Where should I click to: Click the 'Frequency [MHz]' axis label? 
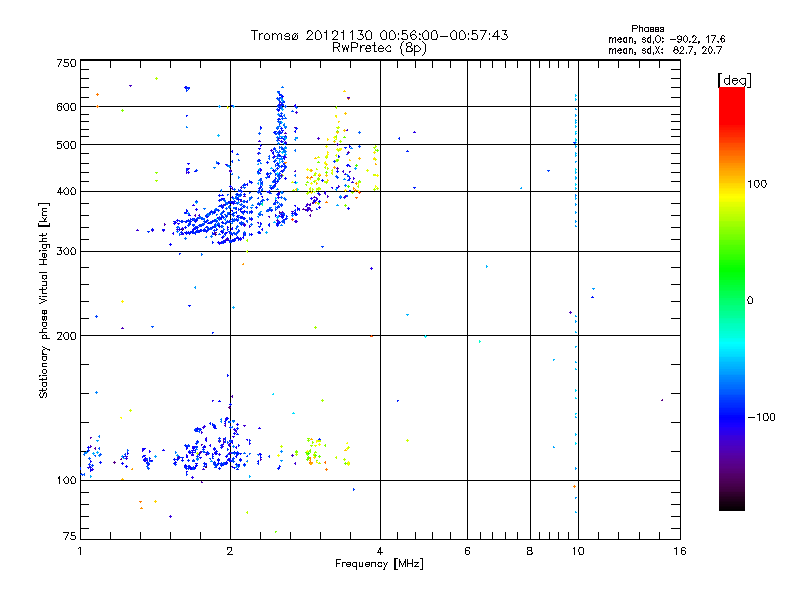coord(379,564)
